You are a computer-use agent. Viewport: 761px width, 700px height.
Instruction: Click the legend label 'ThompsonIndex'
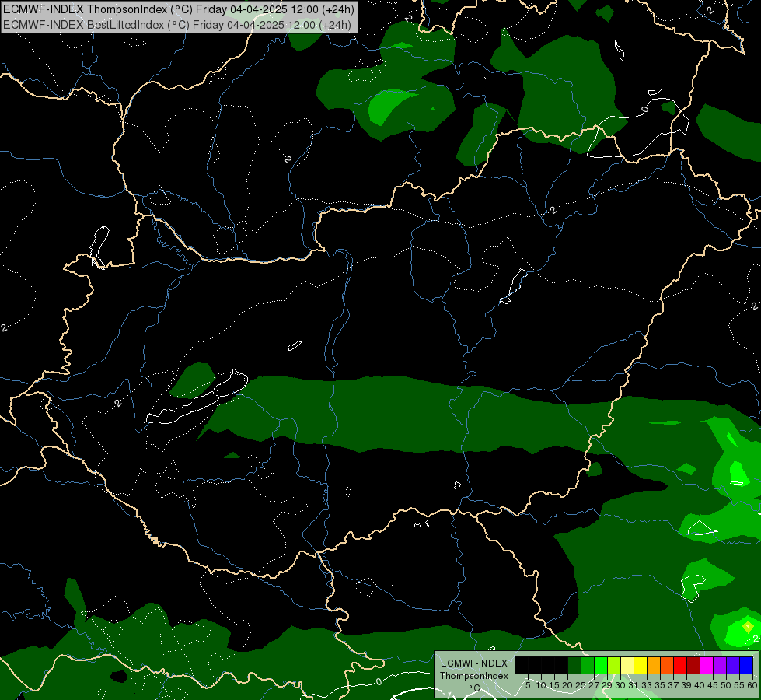tap(474, 676)
